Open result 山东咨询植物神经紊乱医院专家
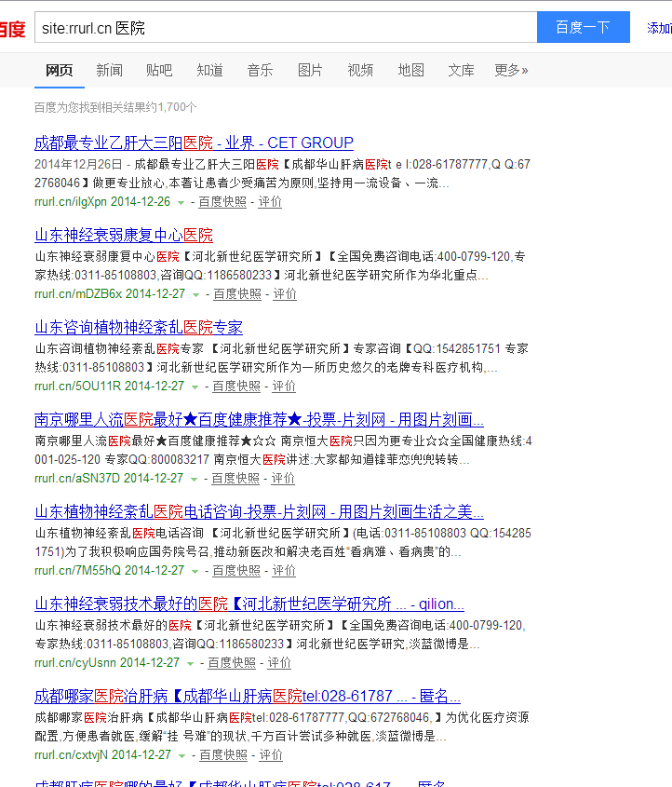 click(x=139, y=328)
